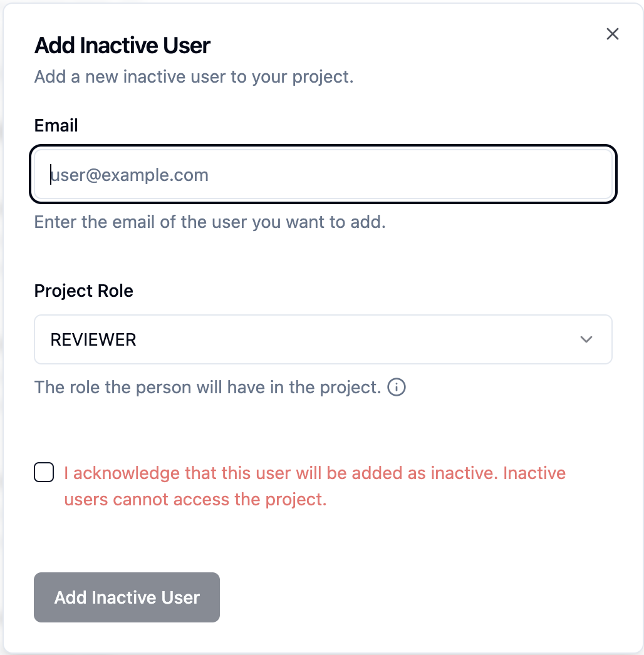Click "users cannot access the project" text line

click(x=195, y=500)
